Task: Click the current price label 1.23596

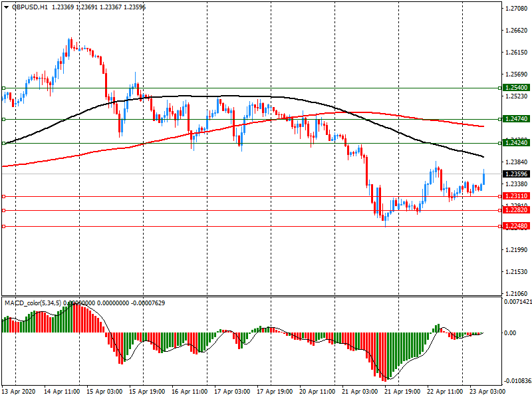Action: [x=516, y=174]
